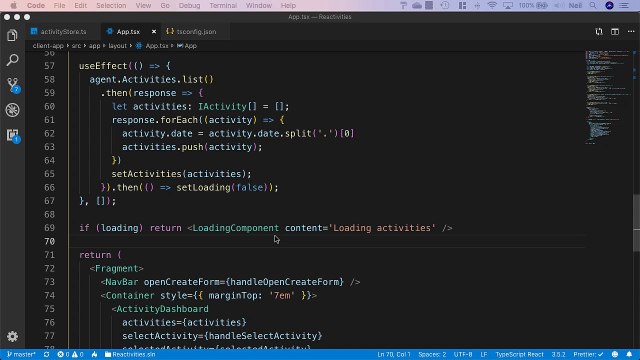The height and width of the screenshot is (360, 640).
Task: Change language mode TypeScript React
Action: [x=519, y=354]
